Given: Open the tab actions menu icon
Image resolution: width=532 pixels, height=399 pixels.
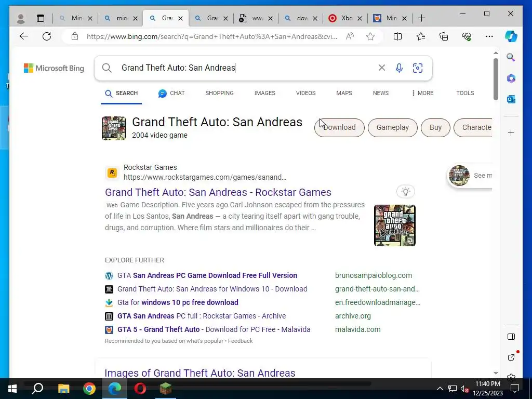Looking at the screenshot, I should point(41,18).
